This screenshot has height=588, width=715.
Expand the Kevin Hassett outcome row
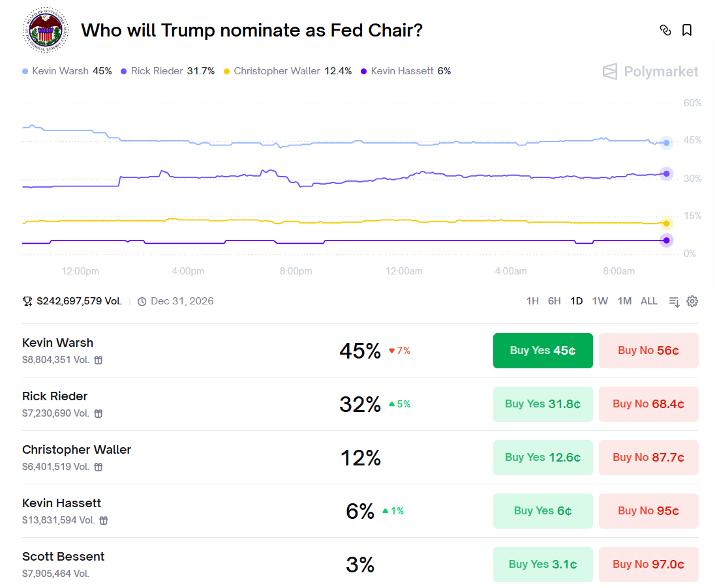(x=196, y=511)
